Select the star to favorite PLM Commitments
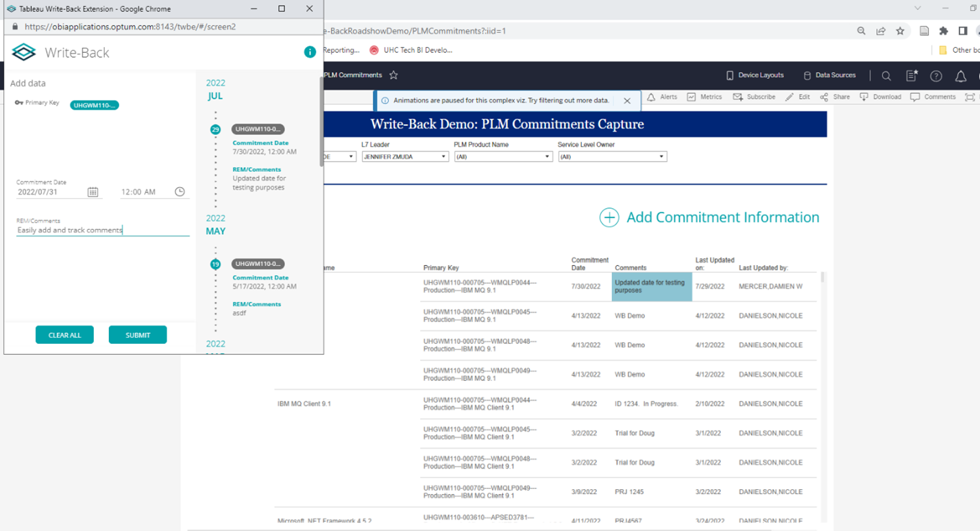The width and height of the screenshot is (980, 531). click(x=393, y=75)
